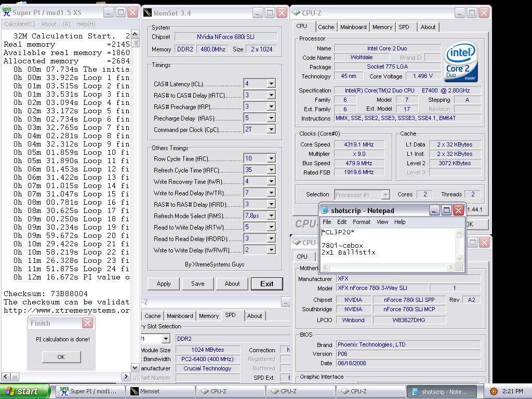Switch to the Cache tab in top CPU-Z
The width and height of the screenshot is (532, 399).
point(326,27)
